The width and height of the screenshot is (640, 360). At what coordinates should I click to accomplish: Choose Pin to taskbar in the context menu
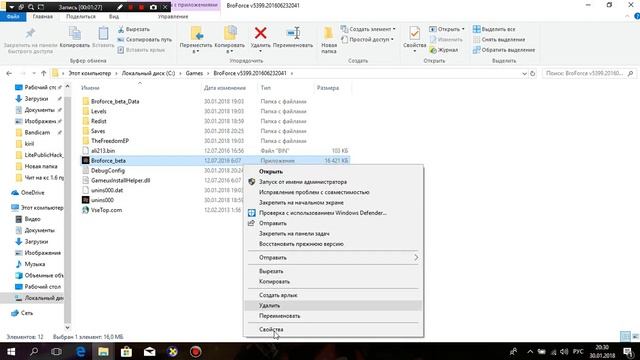(x=333, y=234)
